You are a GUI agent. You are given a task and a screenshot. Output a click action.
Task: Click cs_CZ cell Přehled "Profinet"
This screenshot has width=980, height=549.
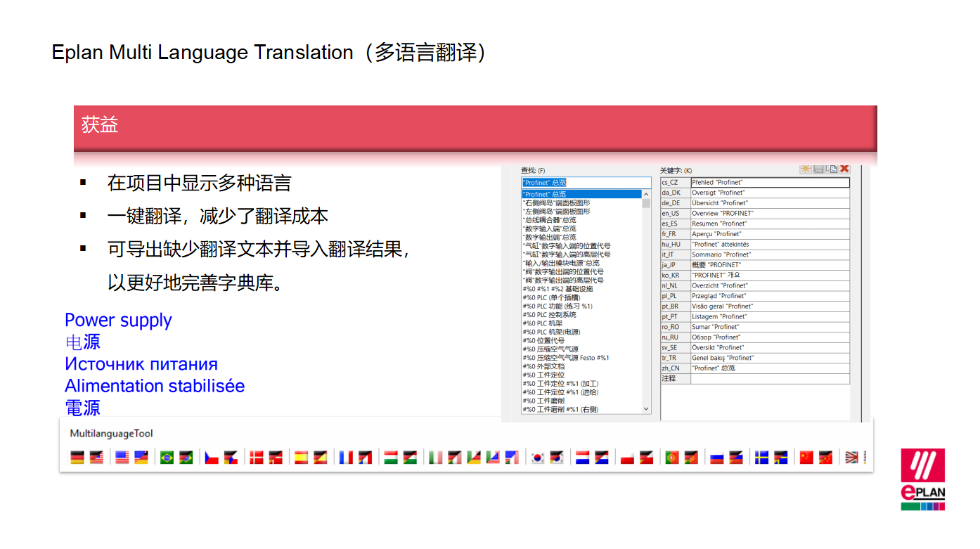(770, 182)
